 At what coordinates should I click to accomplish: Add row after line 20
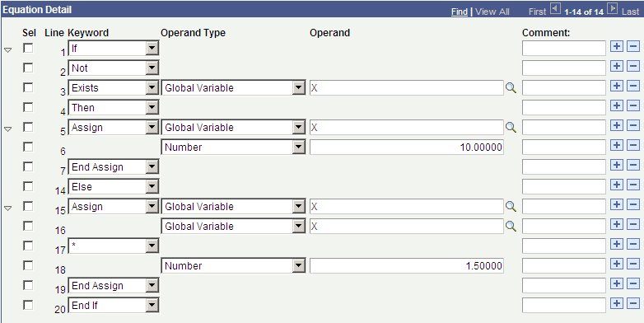[616, 303]
